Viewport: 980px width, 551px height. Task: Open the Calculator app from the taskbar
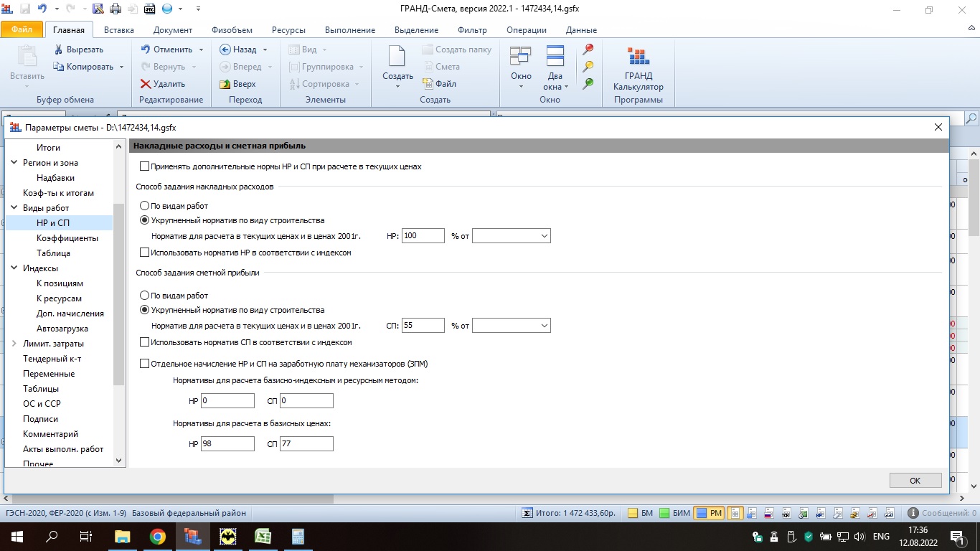pyautogui.click(x=298, y=537)
